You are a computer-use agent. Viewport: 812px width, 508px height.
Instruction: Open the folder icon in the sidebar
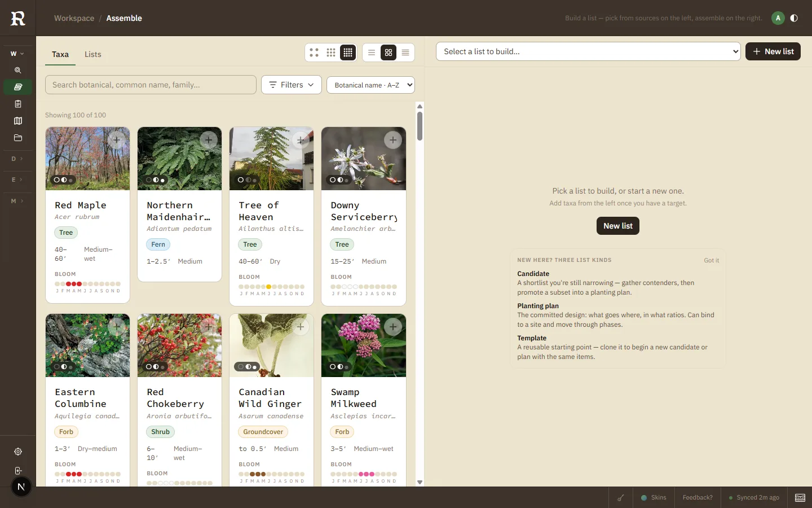pos(18,138)
